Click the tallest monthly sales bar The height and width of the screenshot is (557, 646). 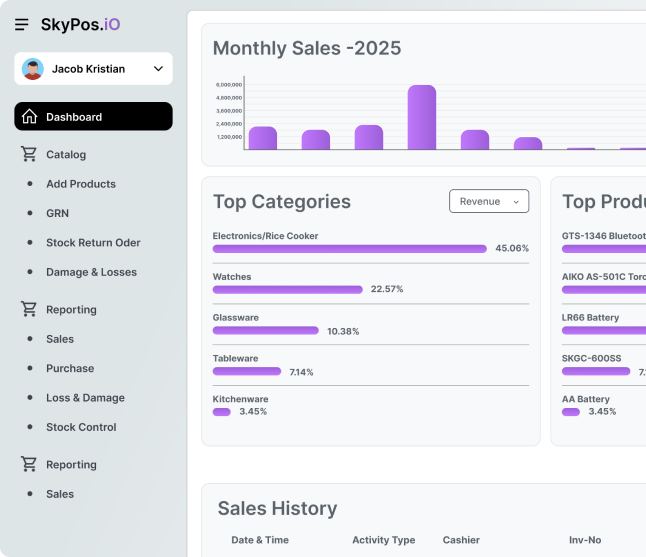pos(422,118)
